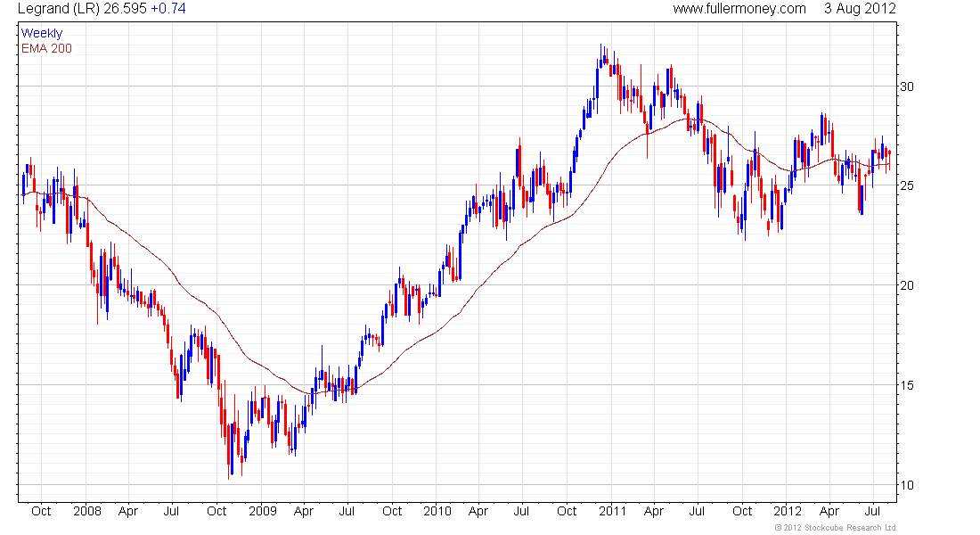Open the www.fullermoney.com link text

coord(739,9)
